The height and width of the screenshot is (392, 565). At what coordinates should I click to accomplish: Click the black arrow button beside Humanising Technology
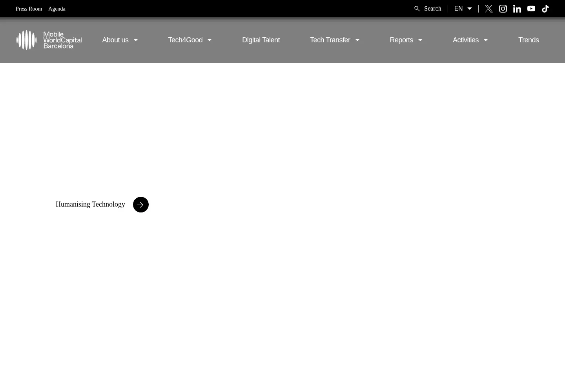click(x=141, y=205)
